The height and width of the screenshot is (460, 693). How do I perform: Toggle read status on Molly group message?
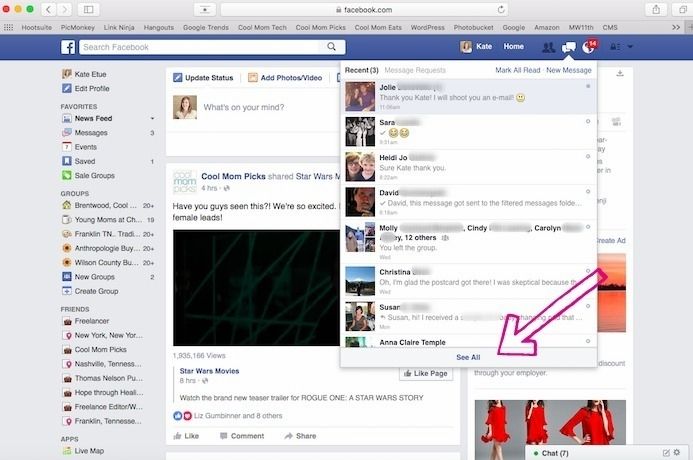point(588,227)
